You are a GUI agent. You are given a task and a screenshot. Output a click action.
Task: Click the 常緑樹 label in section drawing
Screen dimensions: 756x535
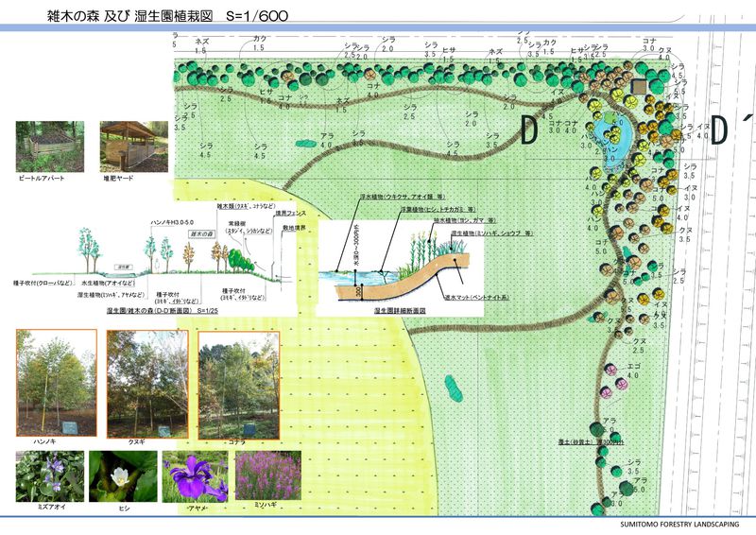[x=238, y=224]
